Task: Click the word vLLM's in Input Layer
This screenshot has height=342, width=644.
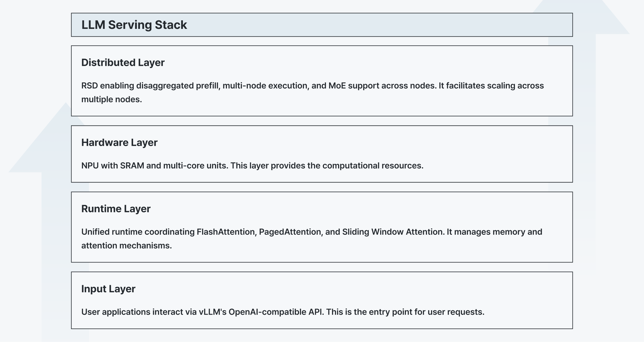Action: (213, 312)
